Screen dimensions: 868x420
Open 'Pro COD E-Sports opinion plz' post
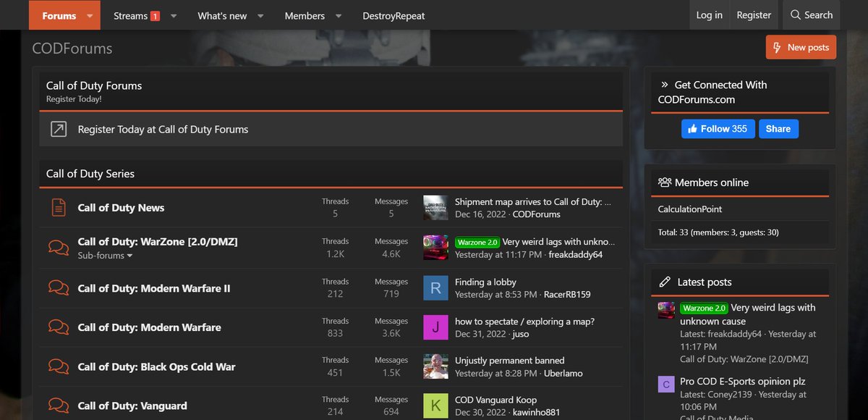click(x=742, y=382)
